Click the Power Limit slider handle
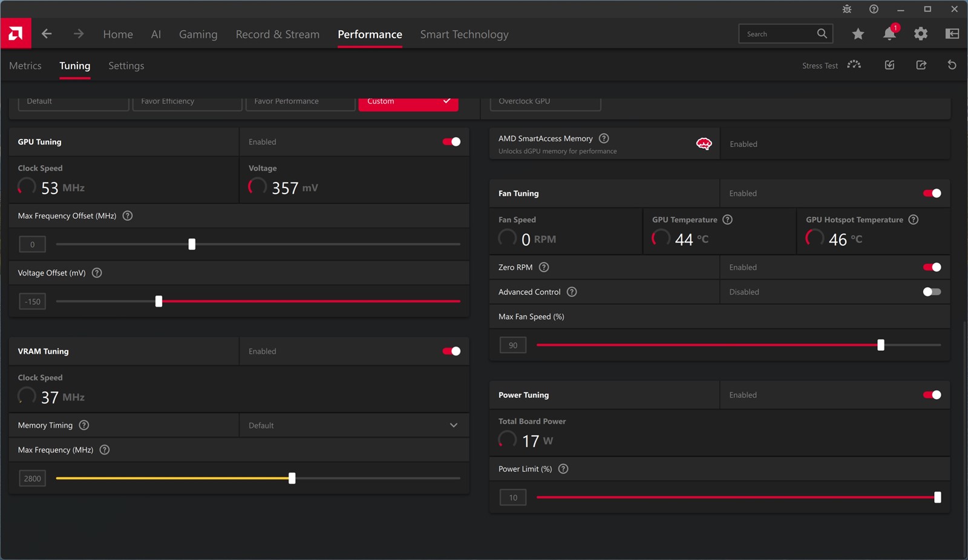The width and height of the screenshot is (968, 560). (x=937, y=497)
